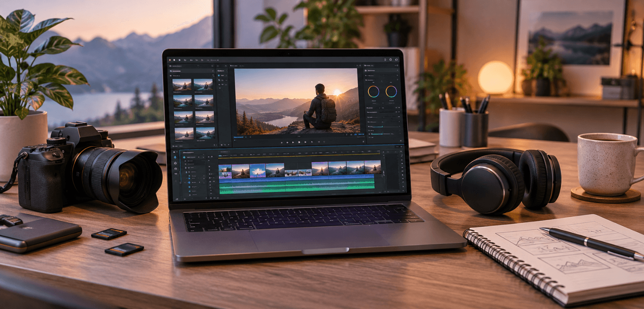Pick the third-row left media bin thumbnail
Viewport: 644px width, 309px height.
(184, 117)
